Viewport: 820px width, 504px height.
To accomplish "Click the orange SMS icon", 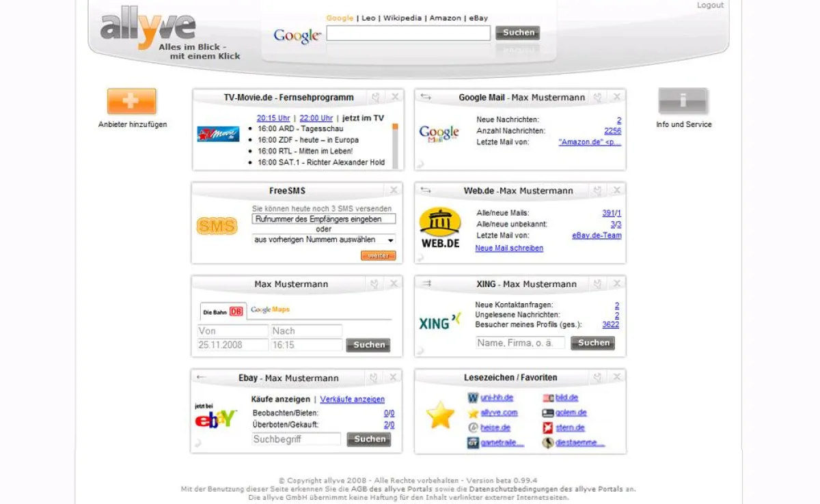I will pos(217,226).
